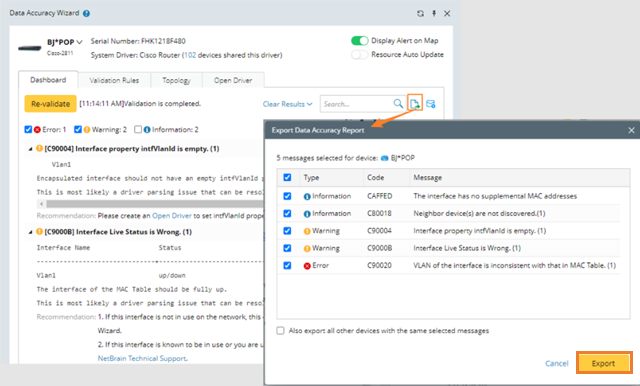Collapse the C90004 intfVlanId result group
The width and height of the screenshot is (640, 386).
(30, 149)
